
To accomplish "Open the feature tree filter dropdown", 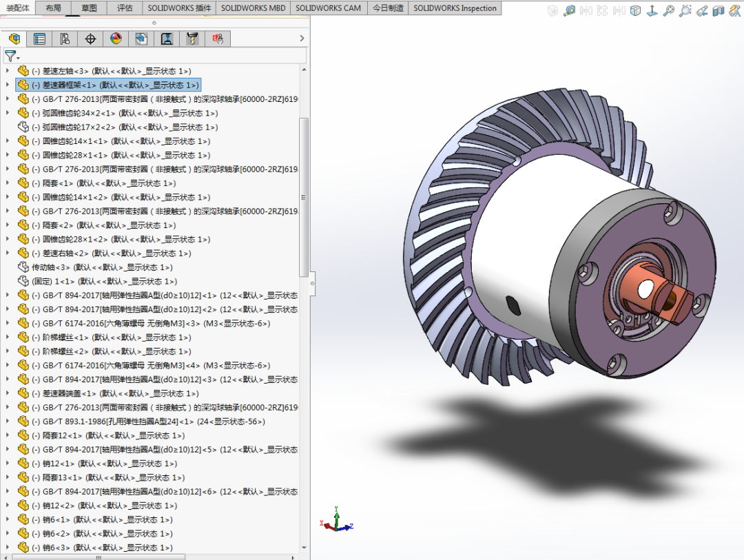I will 12,56.
